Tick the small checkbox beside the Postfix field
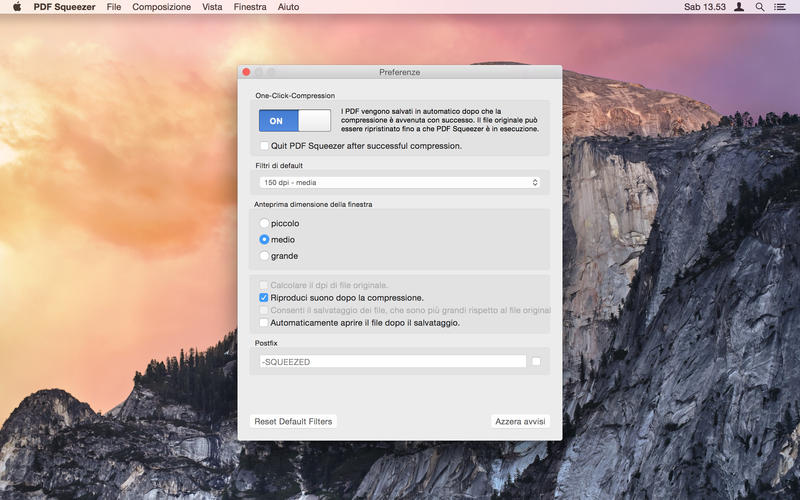This screenshot has height=500, width=800. pos(536,361)
